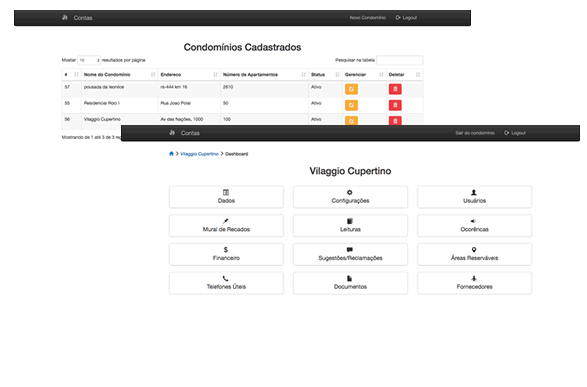Click Novo Condomínio in top navbar
587x387 pixels.
click(367, 18)
